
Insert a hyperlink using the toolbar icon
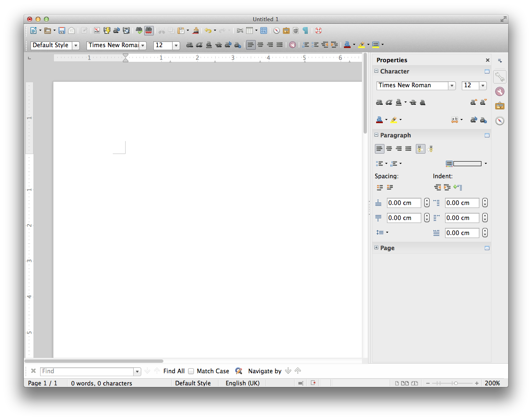point(240,30)
